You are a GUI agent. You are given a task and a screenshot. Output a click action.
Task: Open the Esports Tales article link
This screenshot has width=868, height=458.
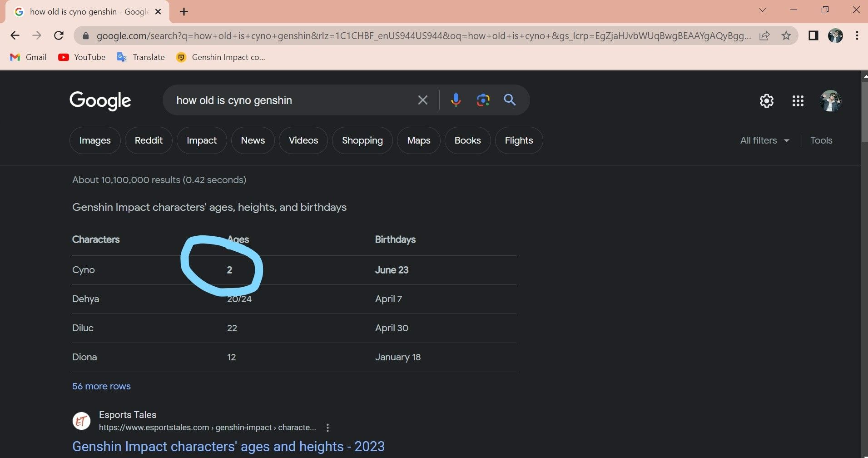228,446
